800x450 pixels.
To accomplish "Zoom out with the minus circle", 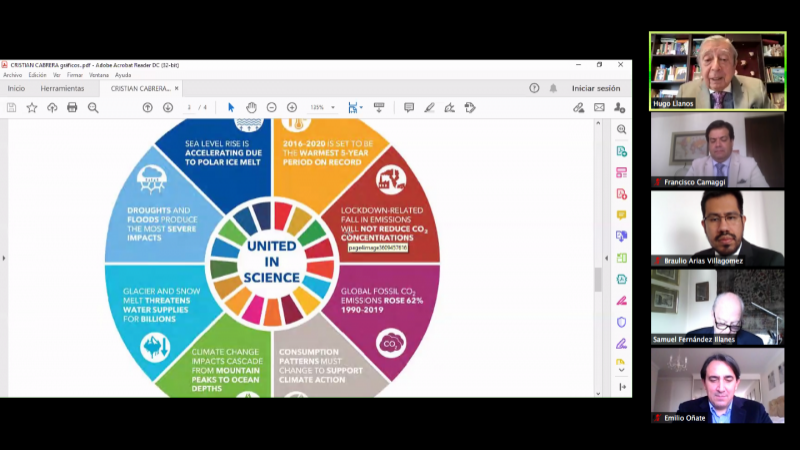I will 271,108.
